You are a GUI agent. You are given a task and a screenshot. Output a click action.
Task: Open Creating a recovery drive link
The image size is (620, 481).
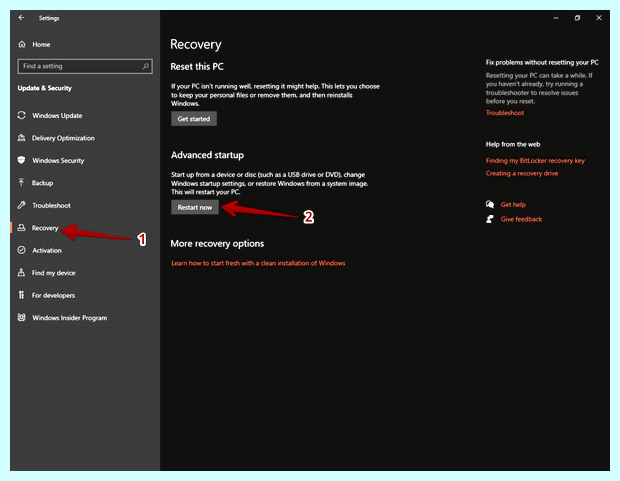[522, 173]
